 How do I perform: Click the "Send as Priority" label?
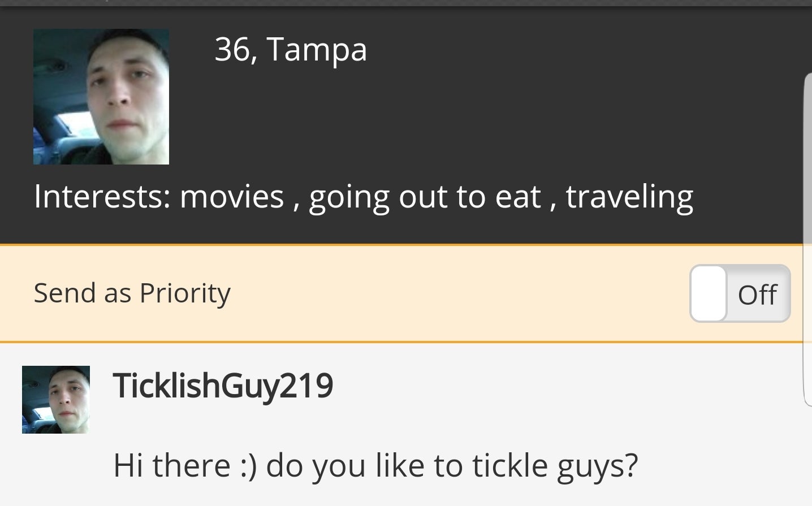[x=132, y=293]
